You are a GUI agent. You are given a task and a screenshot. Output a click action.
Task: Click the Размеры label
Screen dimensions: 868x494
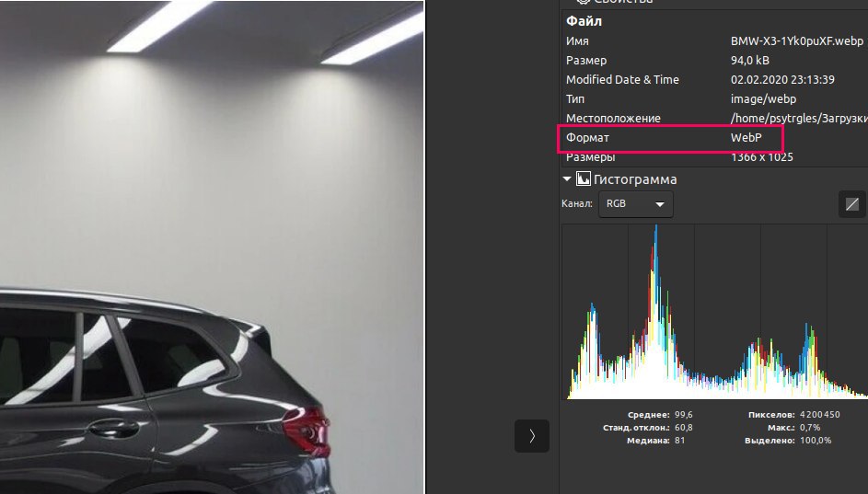[590, 157]
